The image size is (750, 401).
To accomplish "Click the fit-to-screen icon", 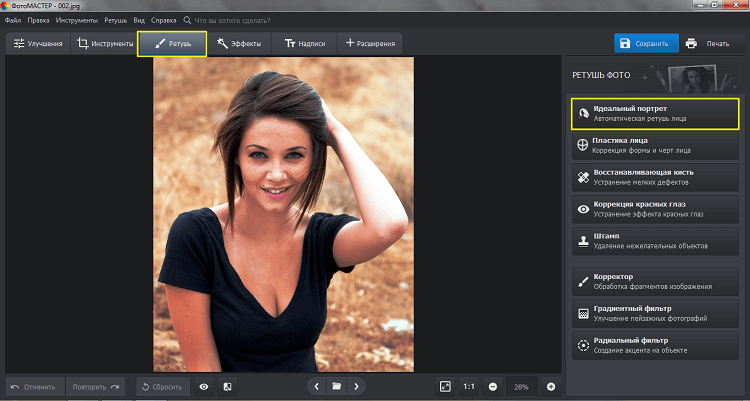I will (445, 386).
